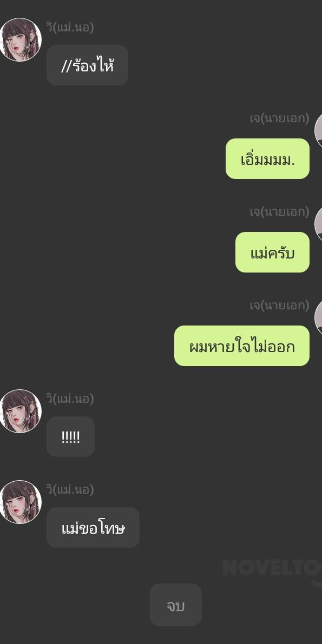Tap the จบ end button
Viewport: 322px width, 644px height.
coord(175,605)
